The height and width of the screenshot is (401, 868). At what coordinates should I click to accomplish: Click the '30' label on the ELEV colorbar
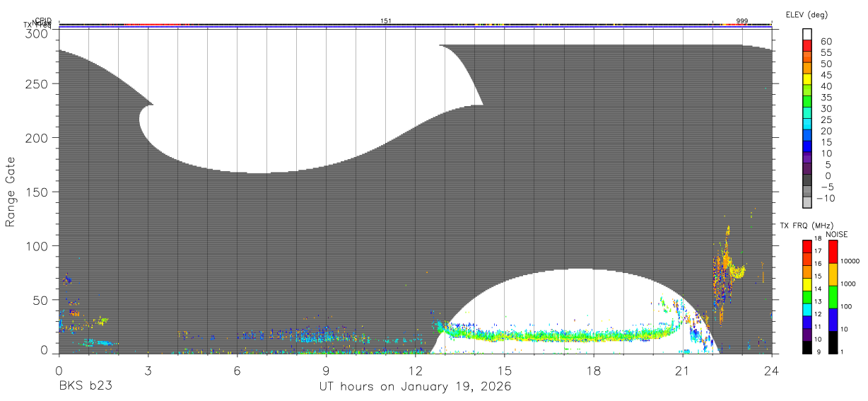tap(826, 109)
